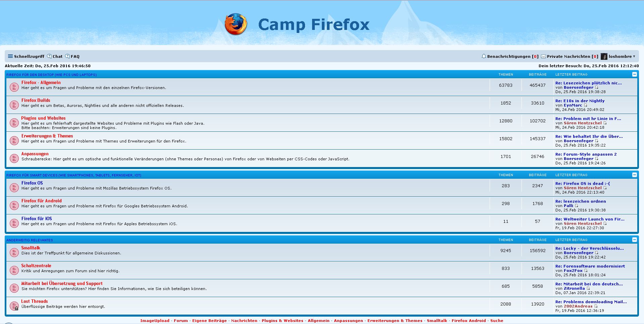Collapse the Firefox für Smart Devices category
The width and height of the screenshot is (644, 324).
[x=634, y=175]
